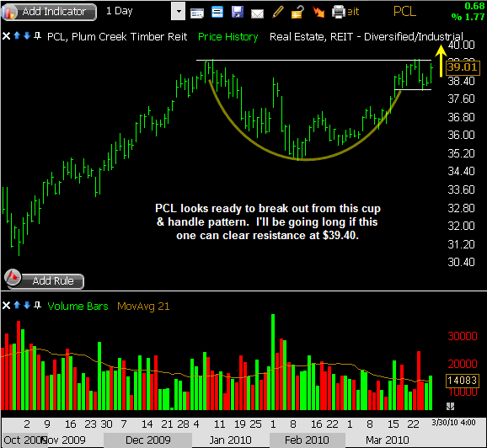The height and width of the screenshot is (448, 487).
Task: Move Volume Bars pane up with blue arrow
Action: click(17, 305)
